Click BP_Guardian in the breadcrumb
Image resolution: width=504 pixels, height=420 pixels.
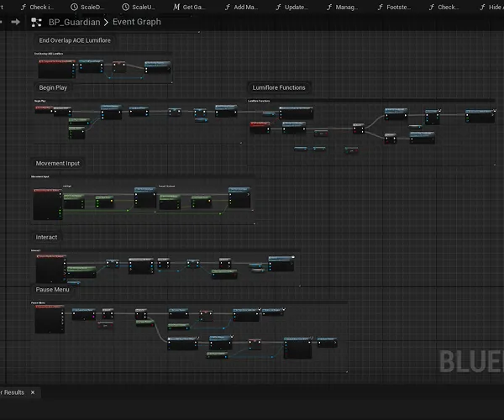74,23
